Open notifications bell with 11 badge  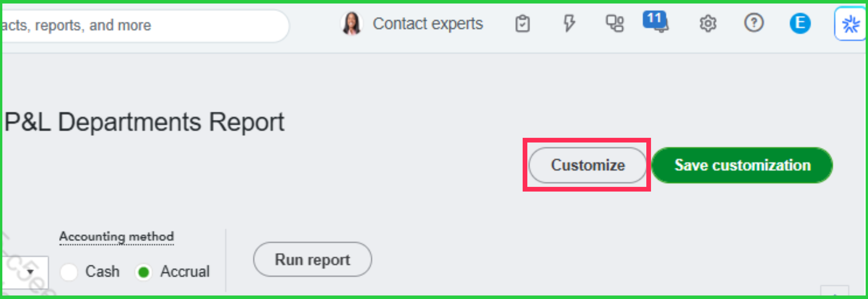[656, 22]
